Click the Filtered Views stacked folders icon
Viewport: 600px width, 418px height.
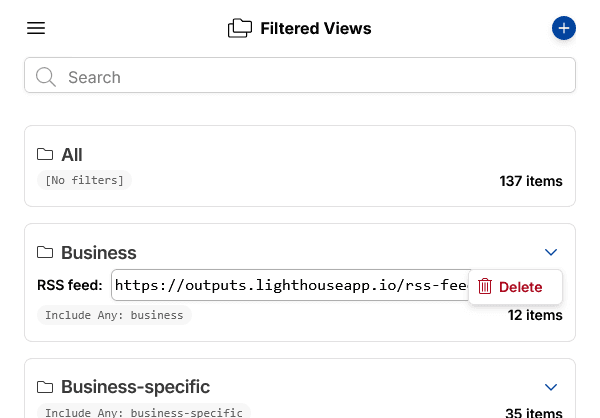point(240,28)
